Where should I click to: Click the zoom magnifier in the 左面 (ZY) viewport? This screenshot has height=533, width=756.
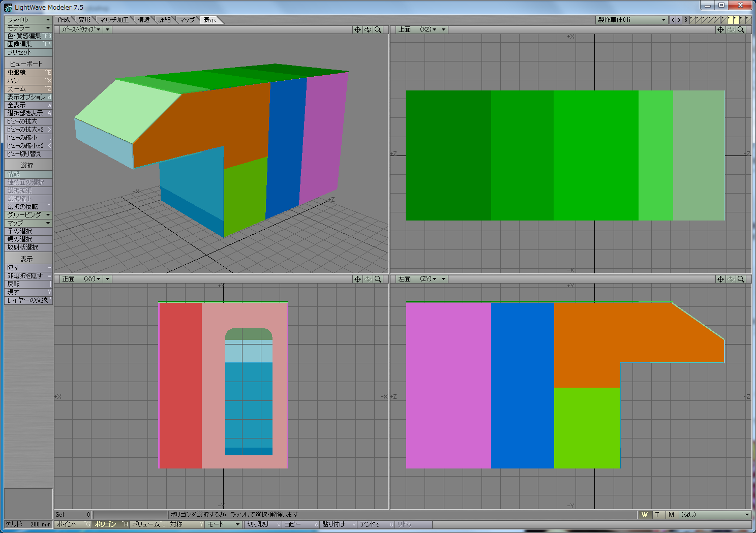pos(741,279)
